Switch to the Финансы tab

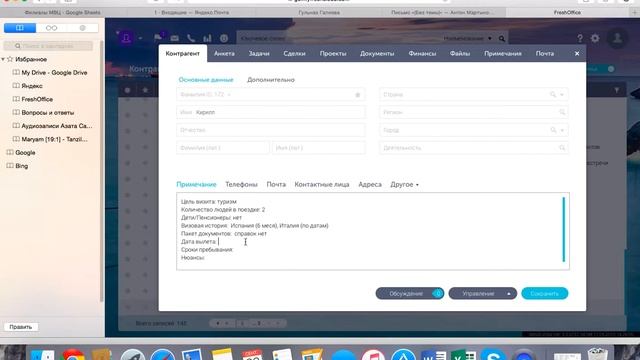(422, 53)
